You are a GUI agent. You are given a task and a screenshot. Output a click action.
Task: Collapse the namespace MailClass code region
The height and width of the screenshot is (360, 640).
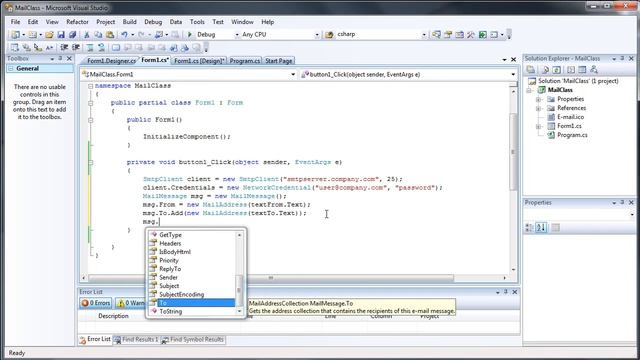tap(91, 86)
